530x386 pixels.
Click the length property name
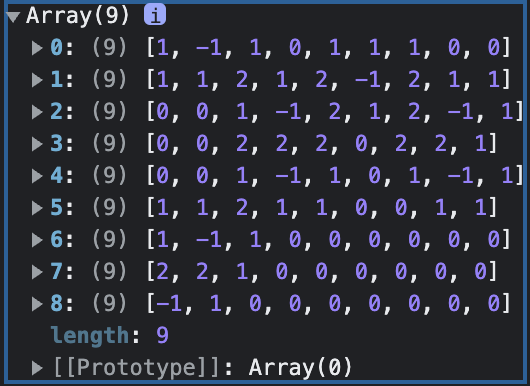(90, 336)
